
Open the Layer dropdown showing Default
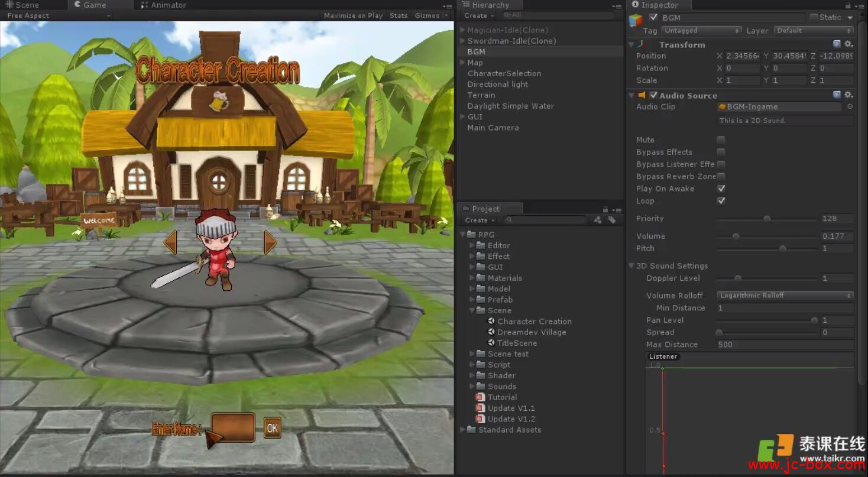click(x=814, y=31)
